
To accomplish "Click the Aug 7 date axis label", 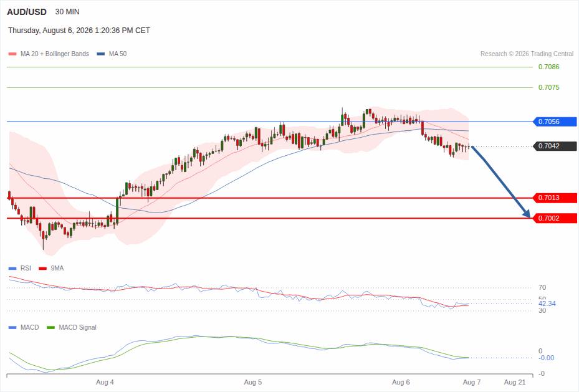I will point(472,383).
